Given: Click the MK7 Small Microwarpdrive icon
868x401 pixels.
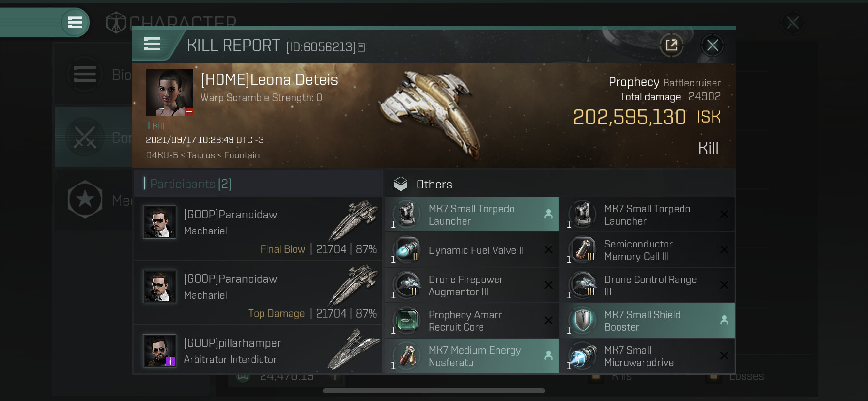Looking at the screenshot, I should (x=583, y=356).
